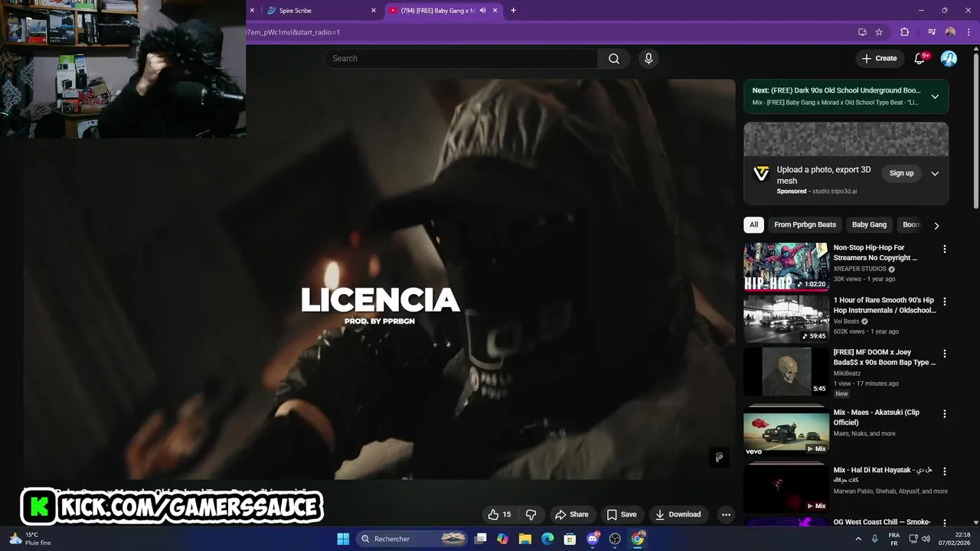This screenshot has width=980, height=551.
Task: Click the watermark icon on the video player
Action: coord(719,457)
